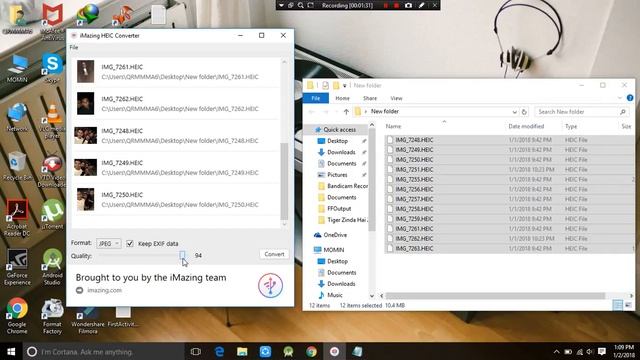
Task: Open the File menu in iMazing HEIC Converter
Action: 74,47
